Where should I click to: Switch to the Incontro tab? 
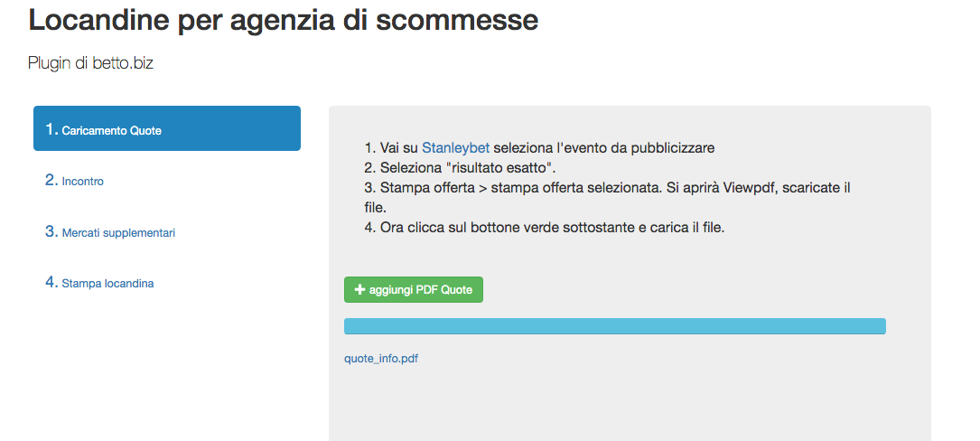tap(82, 182)
